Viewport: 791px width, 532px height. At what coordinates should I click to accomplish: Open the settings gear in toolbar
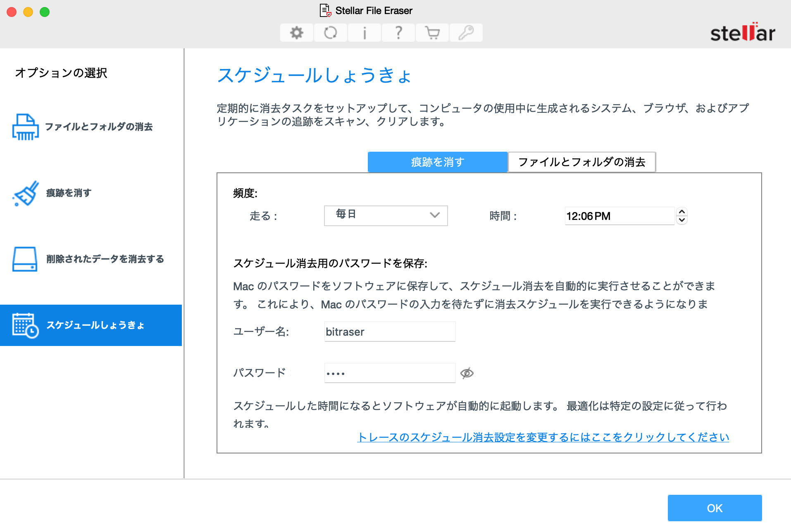pyautogui.click(x=296, y=33)
